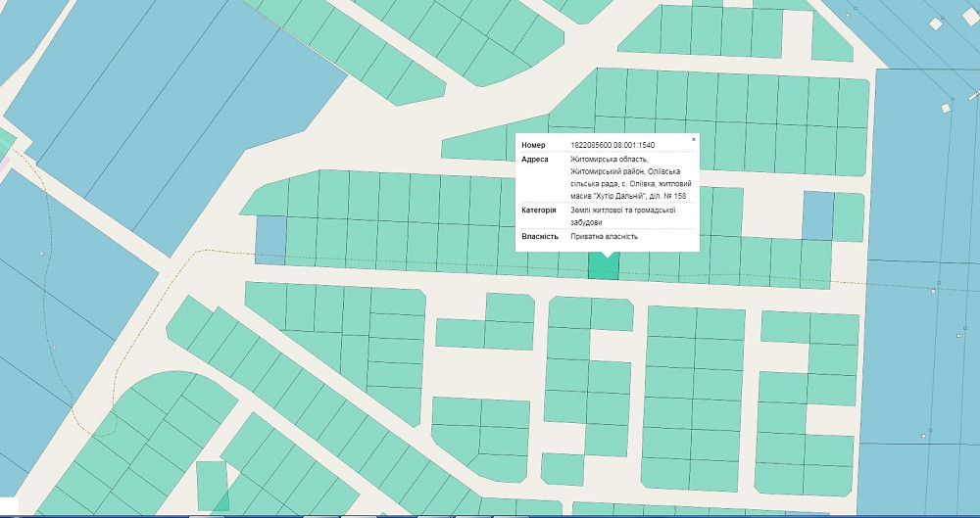Click the Категорія field label

(x=539, y=210)
